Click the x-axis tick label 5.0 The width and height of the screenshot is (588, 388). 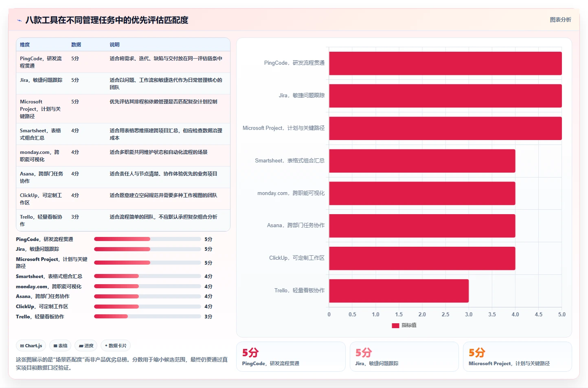(562, 314)
